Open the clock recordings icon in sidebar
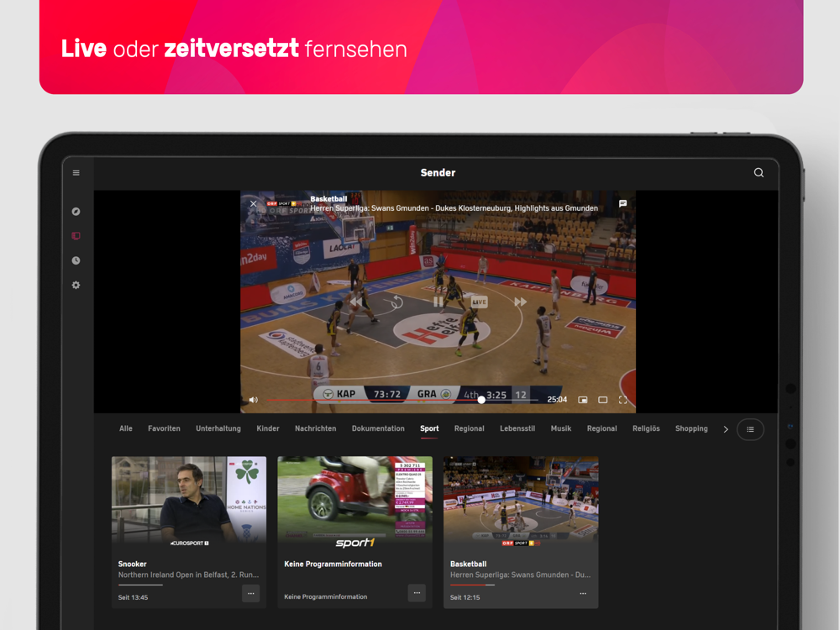 point(76,260)
